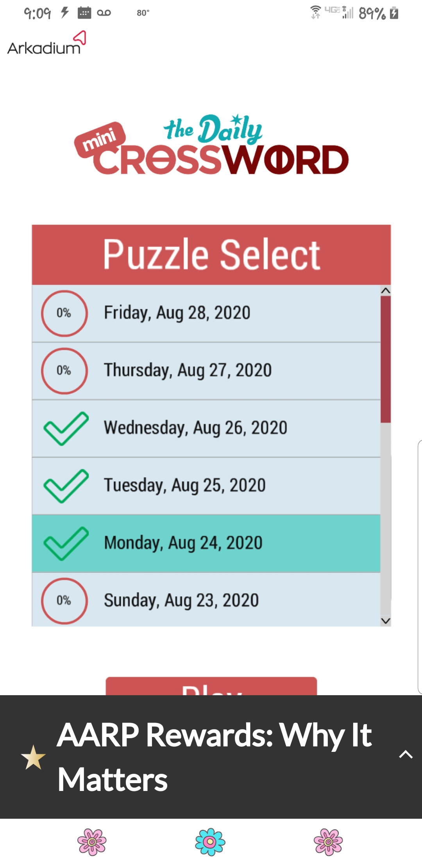Select the Thursday, Aug 27, 2020 puzzle
The height and width of the screenshot is (868, 422).
188,370
